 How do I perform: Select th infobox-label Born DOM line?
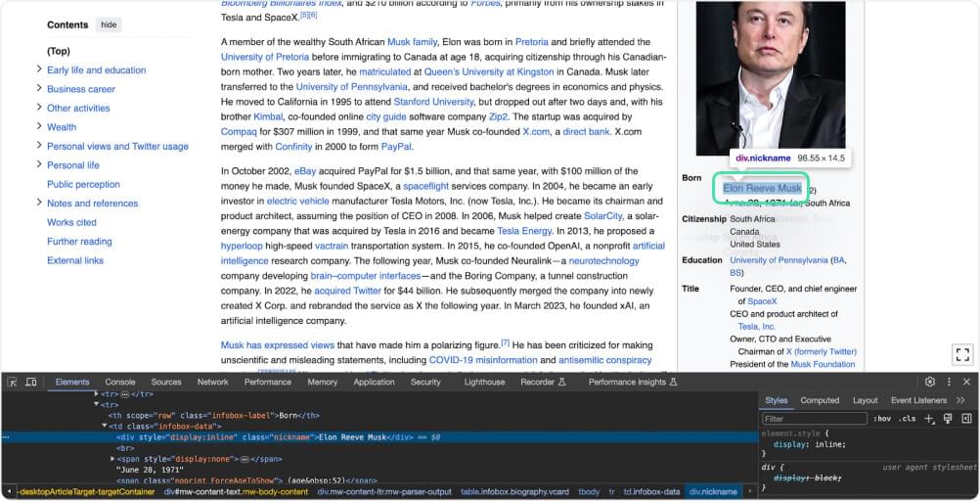pos(213,415)
